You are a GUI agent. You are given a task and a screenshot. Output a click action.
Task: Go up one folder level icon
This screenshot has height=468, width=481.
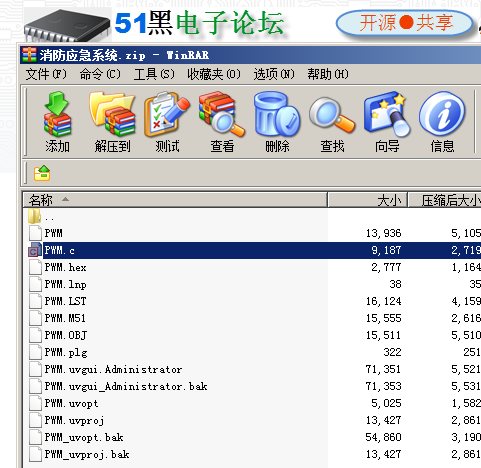42,173
